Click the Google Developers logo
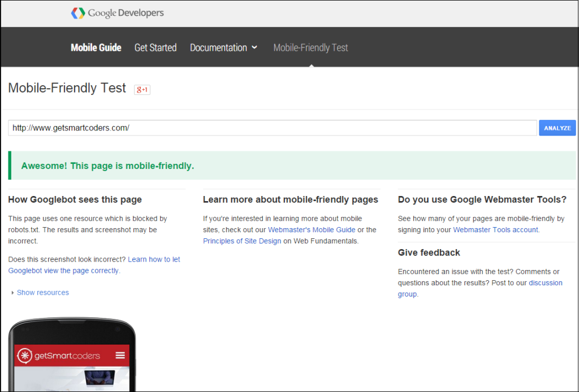The height and width of the screenshot is (392, 579). tap(118, 14)
